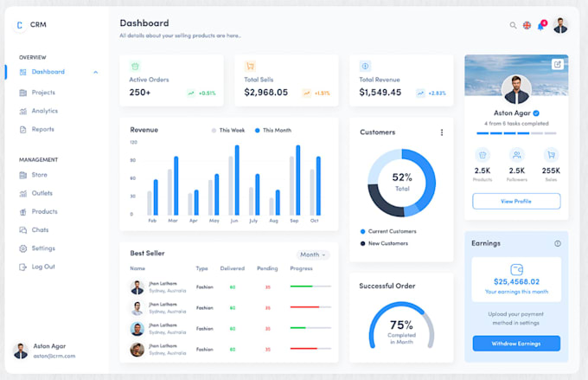Click the Earnings info icon
The height and width of the screenshot is (380, 588).
click(x=558, y=243)
